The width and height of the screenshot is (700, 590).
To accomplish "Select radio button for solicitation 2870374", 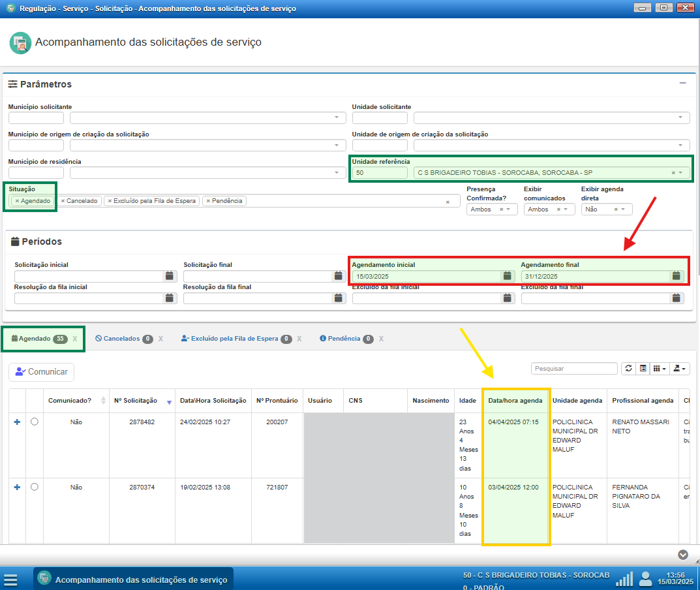I will 35,487.
